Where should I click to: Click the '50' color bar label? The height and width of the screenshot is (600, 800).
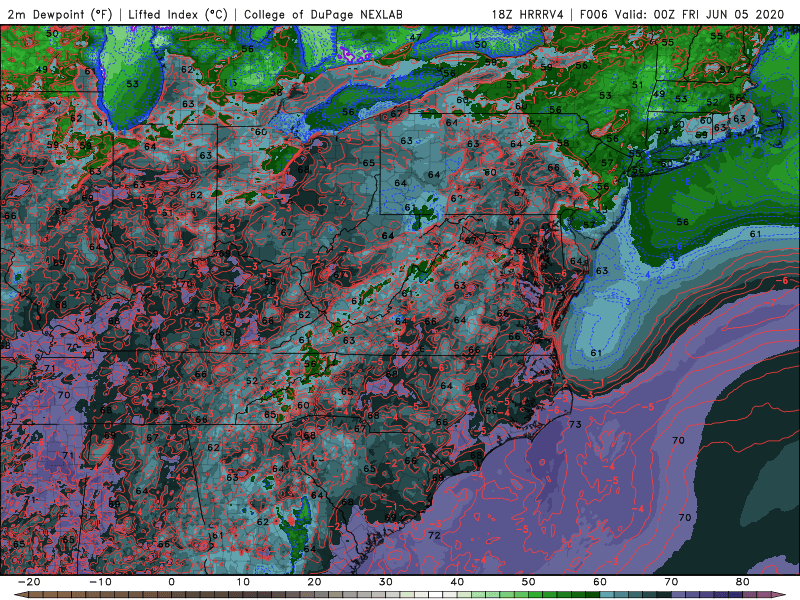(x=529, y=582)
